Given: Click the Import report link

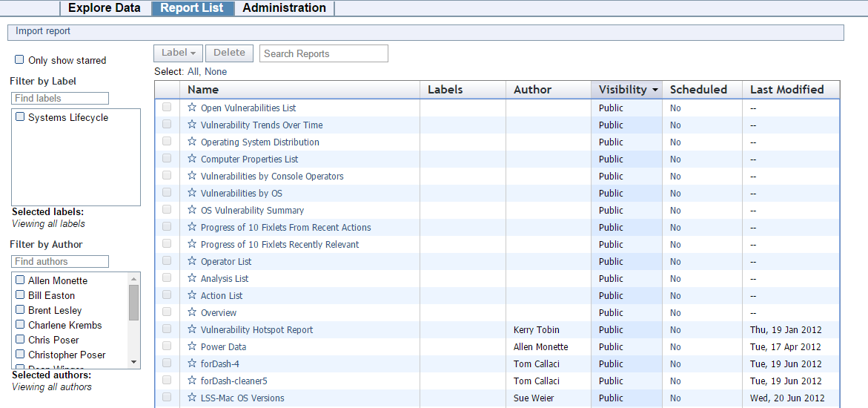Looking at the screenshot, I should 43,31.
